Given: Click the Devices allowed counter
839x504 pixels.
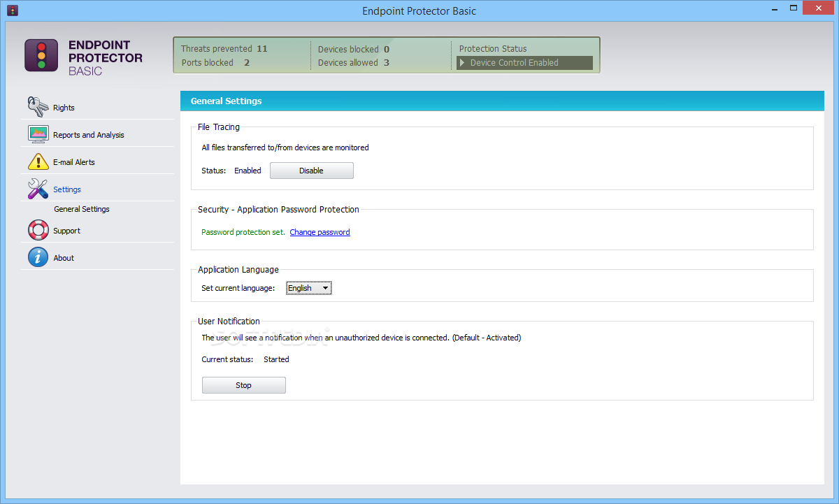Looking at the screenshot, I should [x=353, y=63].
